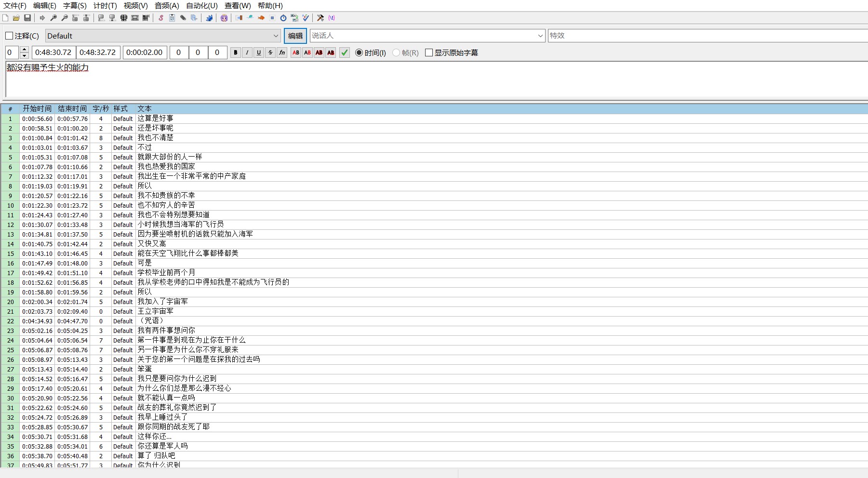Open a subtitle file with folder icon
Image resolution: width=868 pixels, height=478 pixels.
16,18
